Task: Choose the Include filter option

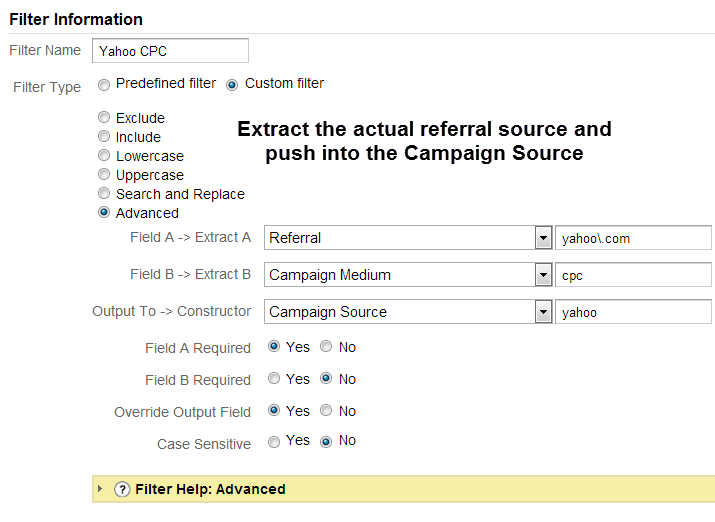Action: [x=104, y=136]
